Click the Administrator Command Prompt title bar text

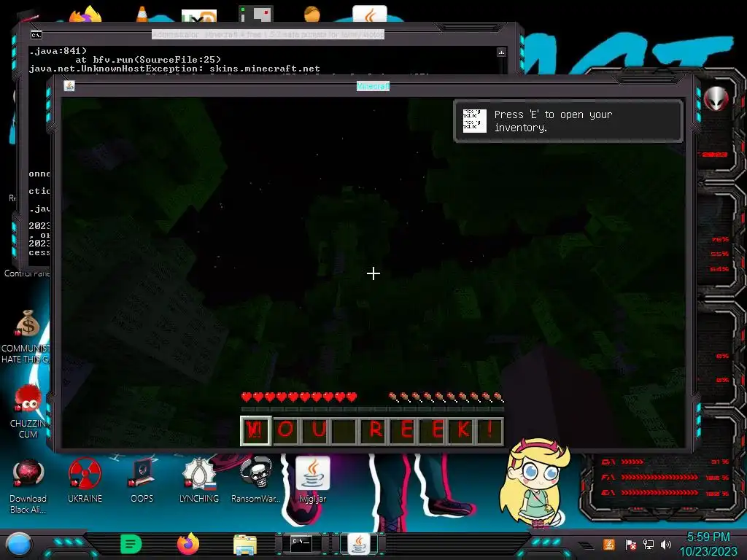[268, 34]
